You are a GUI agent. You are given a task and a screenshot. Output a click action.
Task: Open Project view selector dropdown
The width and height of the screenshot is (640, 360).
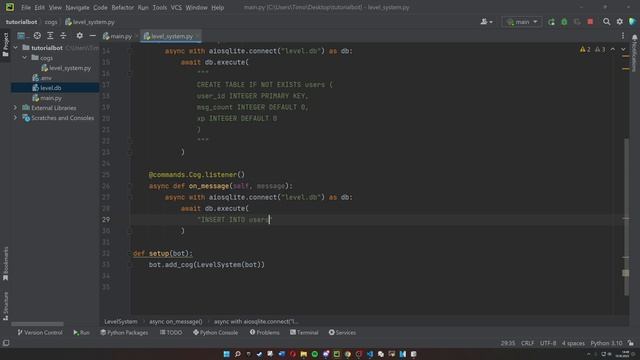pos(22,36)
